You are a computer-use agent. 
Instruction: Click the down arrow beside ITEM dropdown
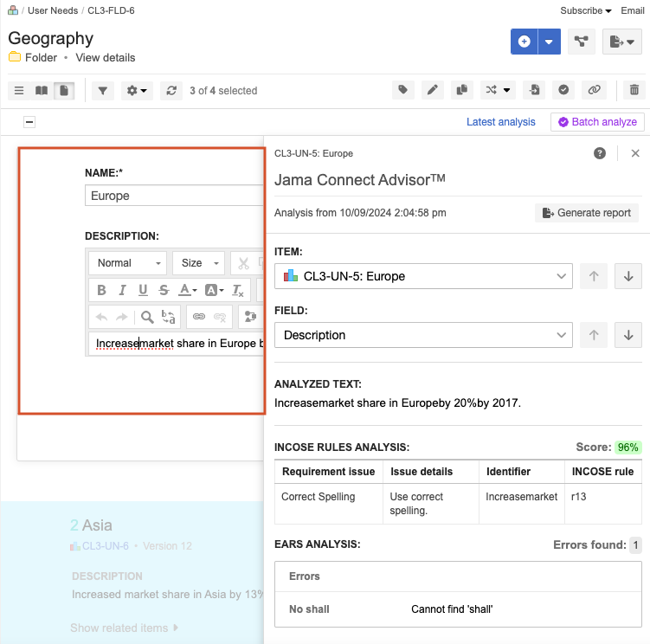pos(628,276)
